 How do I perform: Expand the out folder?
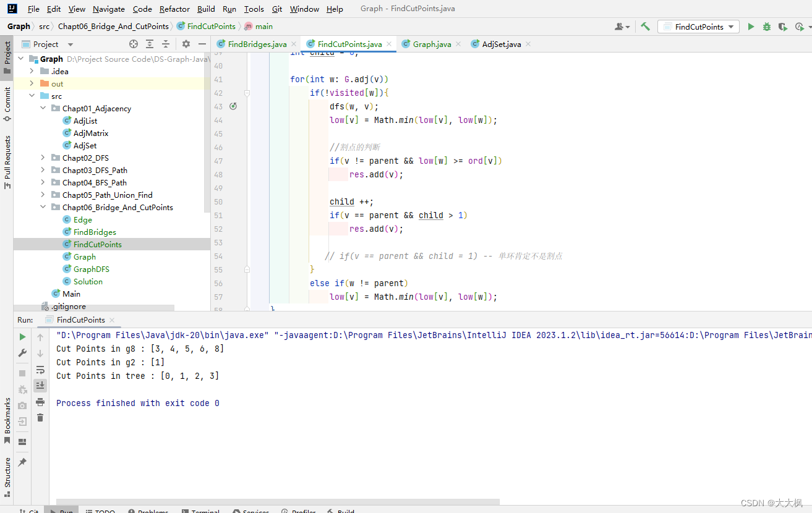point(32,83)
